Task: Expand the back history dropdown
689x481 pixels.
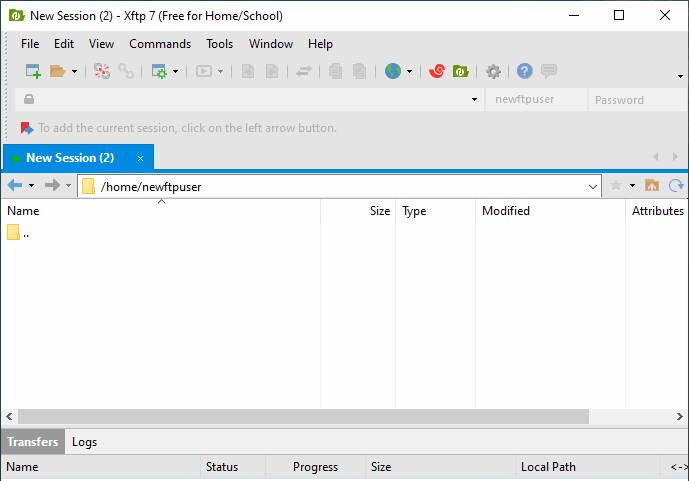Action: 32,185
